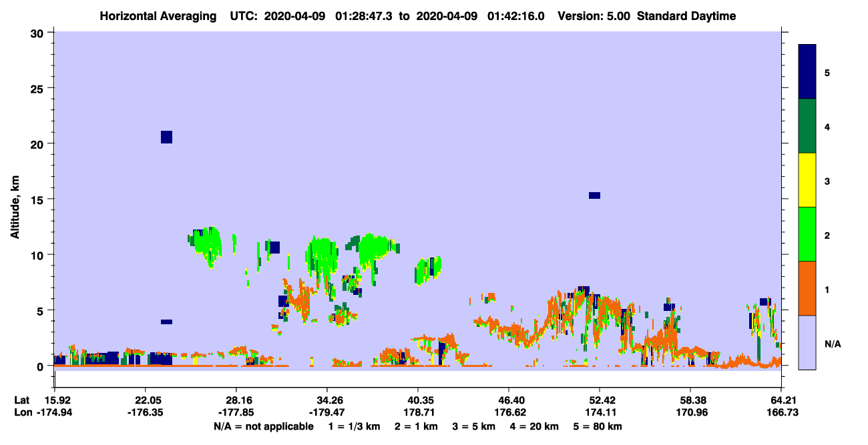Click the altitude tick label 15
The width and height of the screenshot is (868, 445).
pyautogui.click(x=39, y=199)
